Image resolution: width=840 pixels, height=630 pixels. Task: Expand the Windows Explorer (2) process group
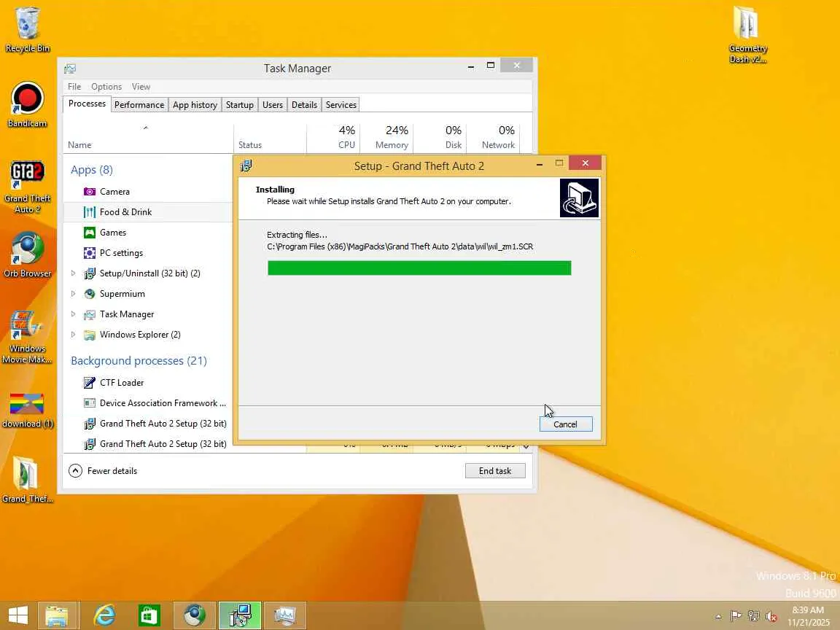point(74,334)
